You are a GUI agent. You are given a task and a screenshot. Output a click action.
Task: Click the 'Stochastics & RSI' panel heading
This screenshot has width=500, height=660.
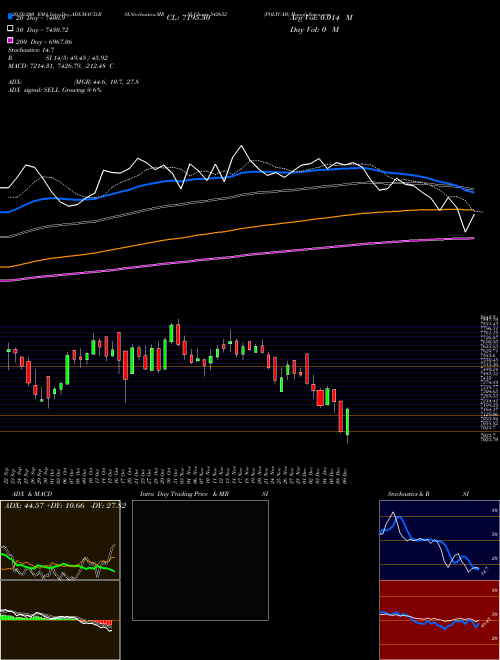click(x=428, y=494)
